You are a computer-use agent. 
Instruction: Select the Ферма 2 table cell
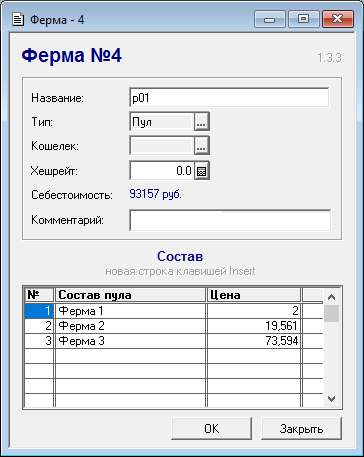130,326
